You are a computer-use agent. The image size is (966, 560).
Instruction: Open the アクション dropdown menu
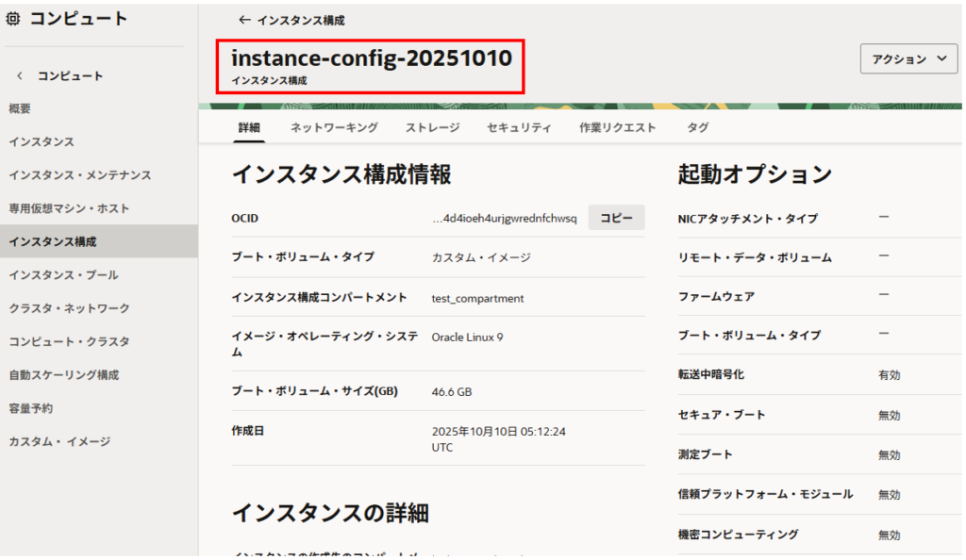pos(908,58)
